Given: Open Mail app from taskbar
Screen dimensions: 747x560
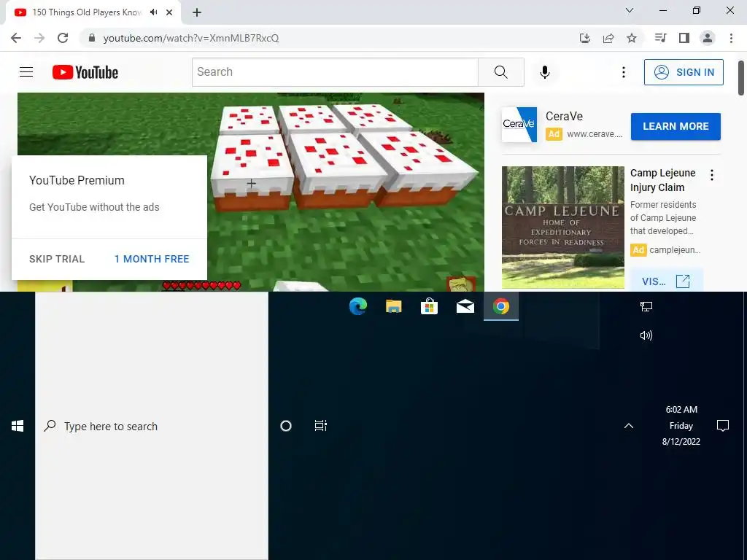Looking at the screenshot, I should click(x=465, y=306).
